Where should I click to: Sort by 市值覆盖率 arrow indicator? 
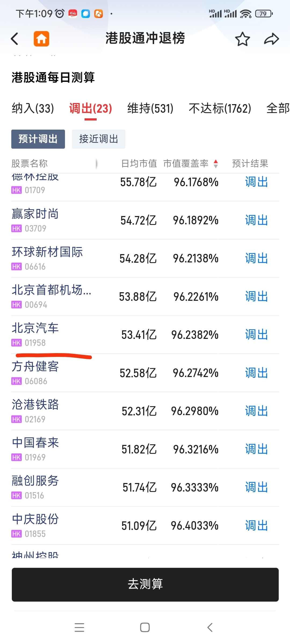tap(216, 163)
